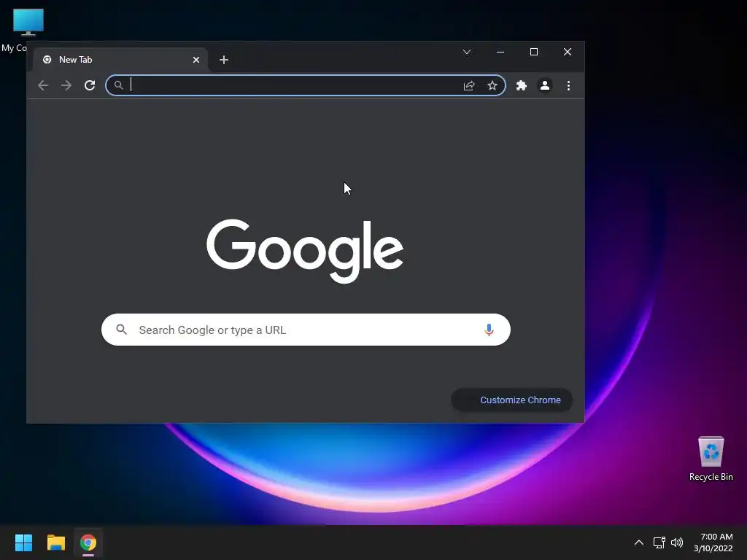Maximize the Chrome window

pyautogui.click(x=534, y=52)
